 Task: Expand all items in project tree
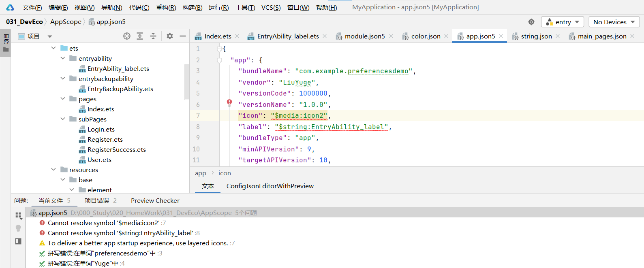pyautogui.click(x=140, y=36)
